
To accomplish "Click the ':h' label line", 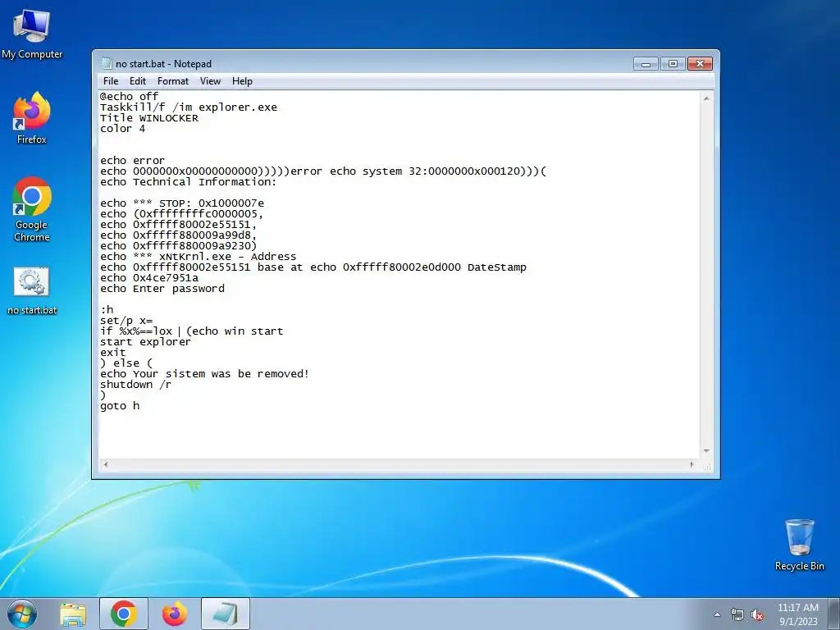I will coord(107,309).
